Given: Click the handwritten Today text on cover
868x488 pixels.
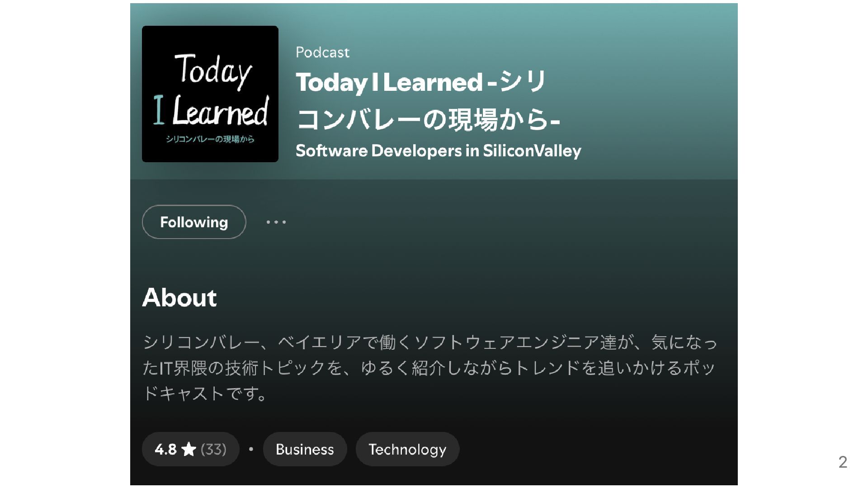Looking at the screenshot, I should point(213,70).
